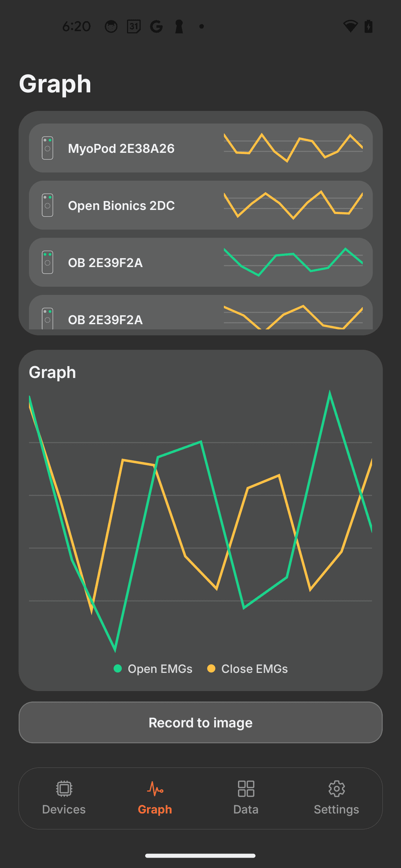The height and width of the screenshot is (868, 401).
Task: Click the device icon beside MyoPod 2E38A26
Action: [47, 148]
